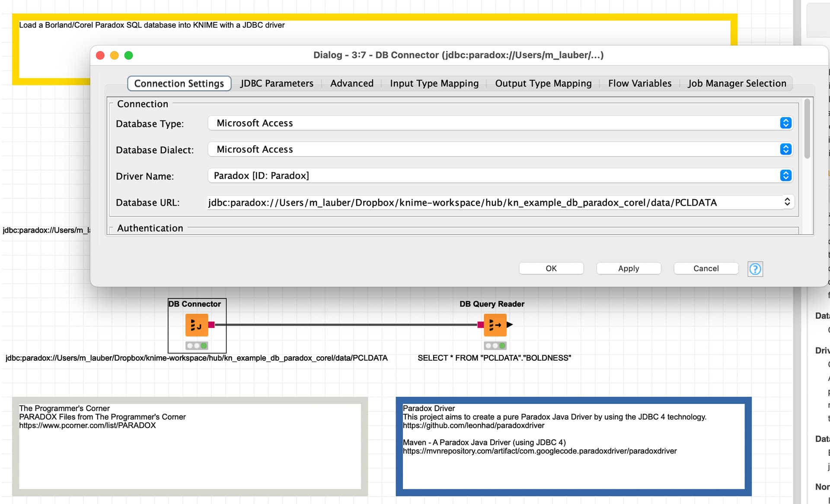Click the pcorner.com PARADOX URL text

(87, 425)
